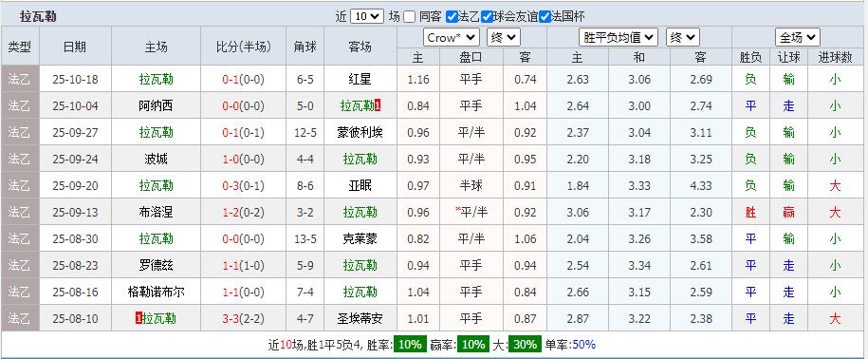Open the 亚眠 team link
868x359 pixels.
tap(360, 185)
